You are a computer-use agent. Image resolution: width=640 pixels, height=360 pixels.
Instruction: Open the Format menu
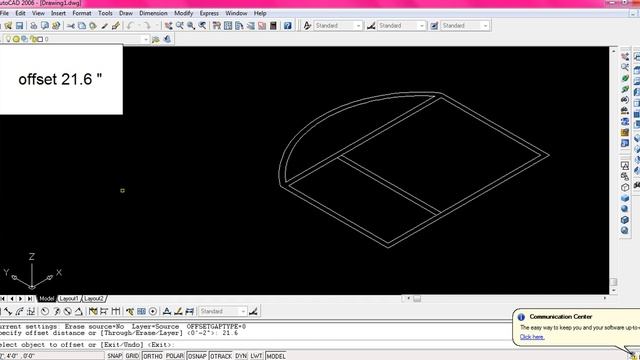82,13
